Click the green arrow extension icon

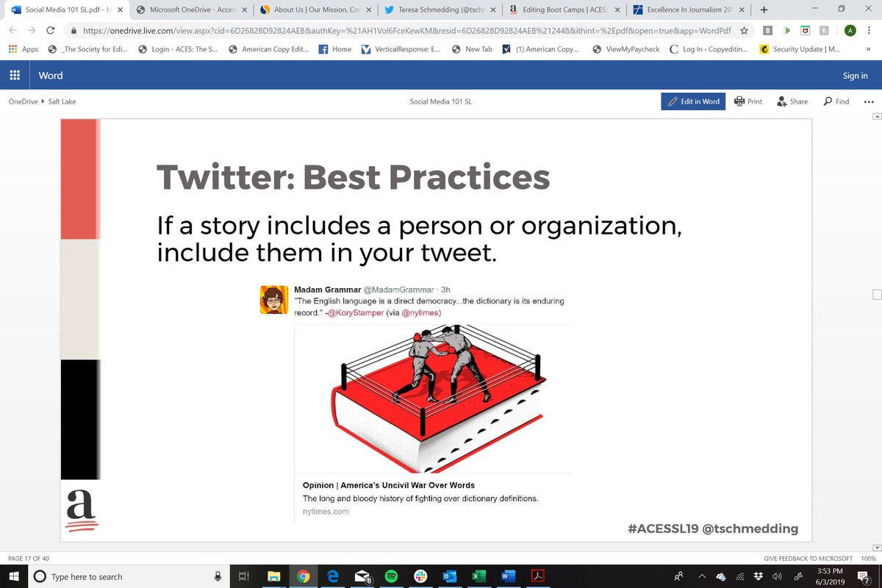coord(786,31)
